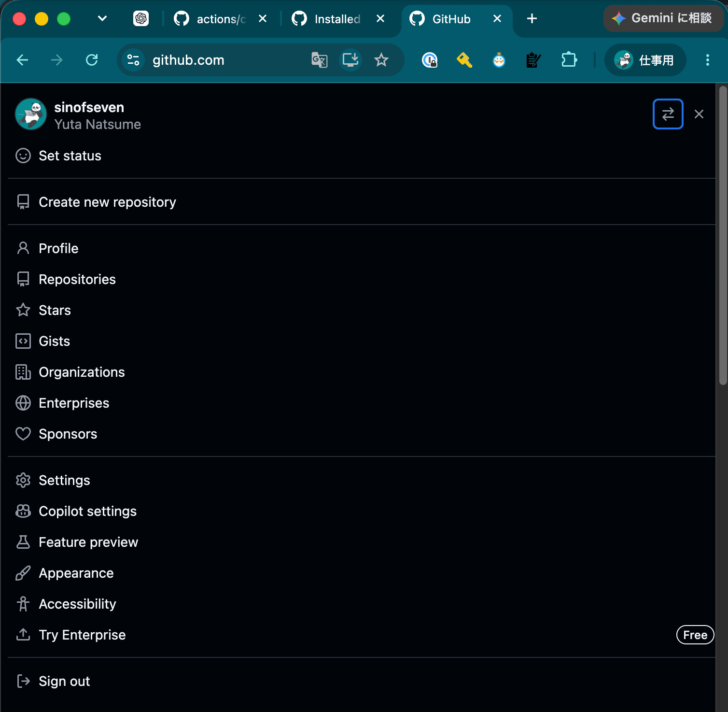Reload the github.com page
This screenshot has width=728, height=712.
pos(92,60)
